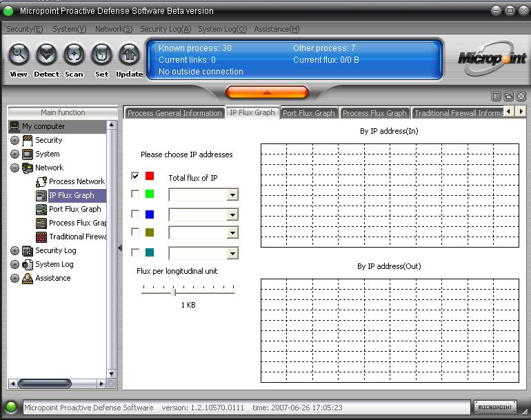Uncheck the Total flux of IP checkbox

135,176
